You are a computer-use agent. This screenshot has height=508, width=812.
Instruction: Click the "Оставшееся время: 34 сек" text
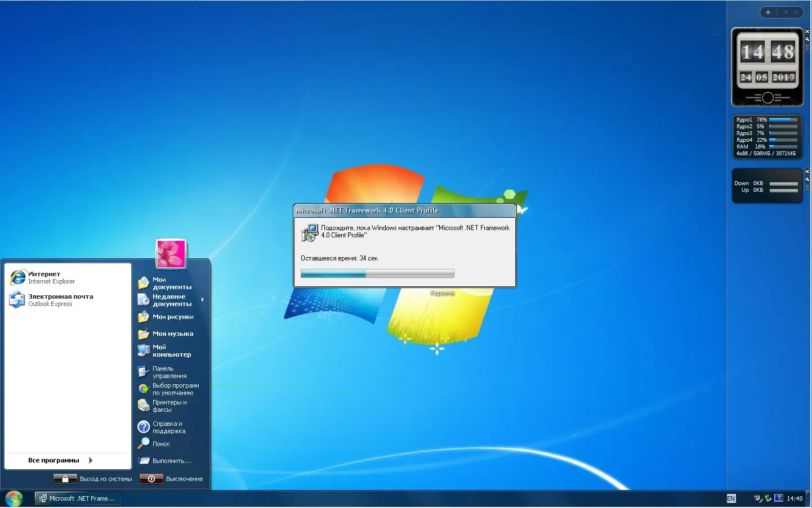339,258
